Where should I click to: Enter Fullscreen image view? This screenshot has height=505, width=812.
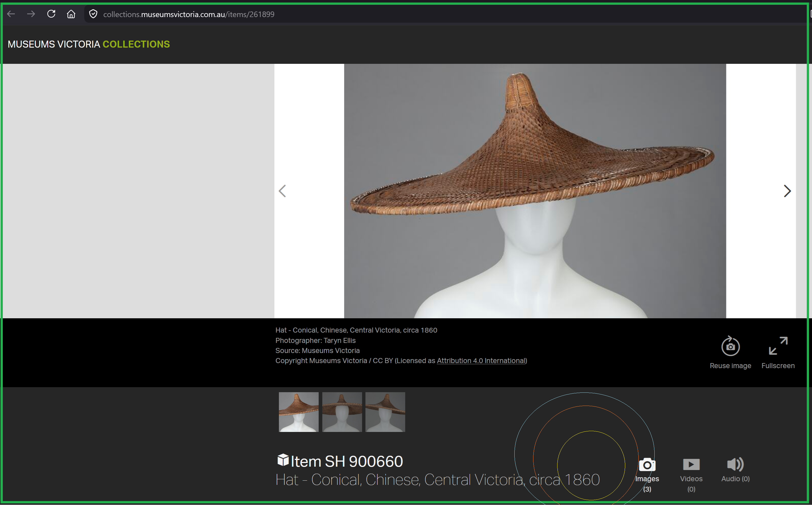[778, 346]
